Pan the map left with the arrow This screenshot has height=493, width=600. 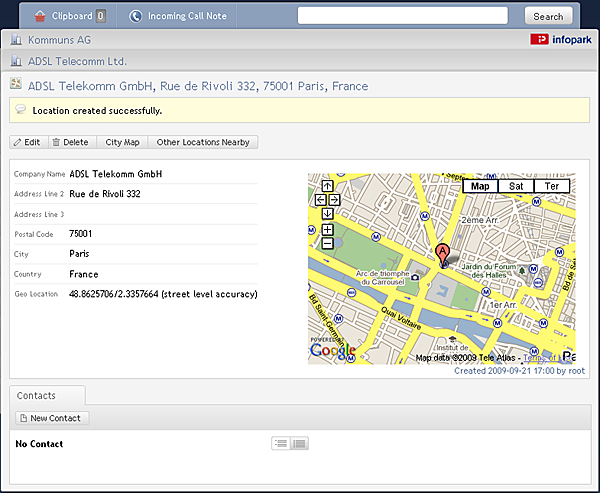tap(320, 200)
